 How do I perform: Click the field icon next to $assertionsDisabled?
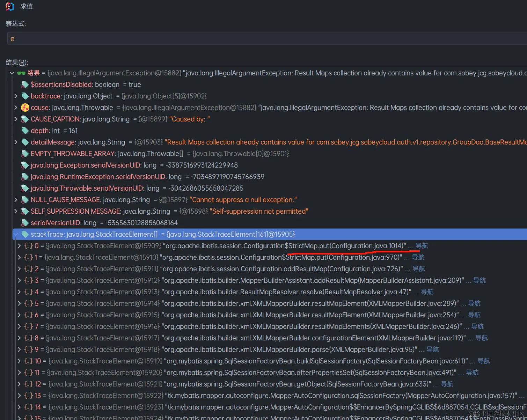click(25, 84)
